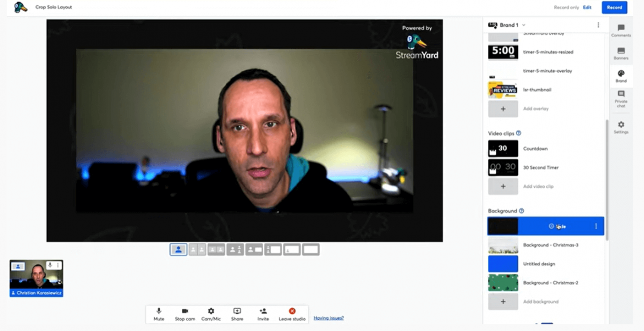Mute the microphone
This screenshot has height=331, width=644.
[x=159, y=314]
